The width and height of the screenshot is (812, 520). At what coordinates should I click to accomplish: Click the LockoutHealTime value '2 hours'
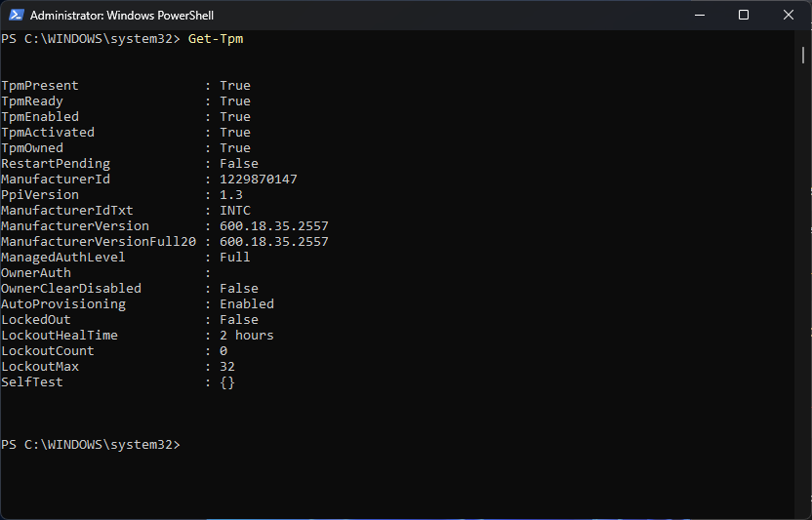(x=247, y=336)
